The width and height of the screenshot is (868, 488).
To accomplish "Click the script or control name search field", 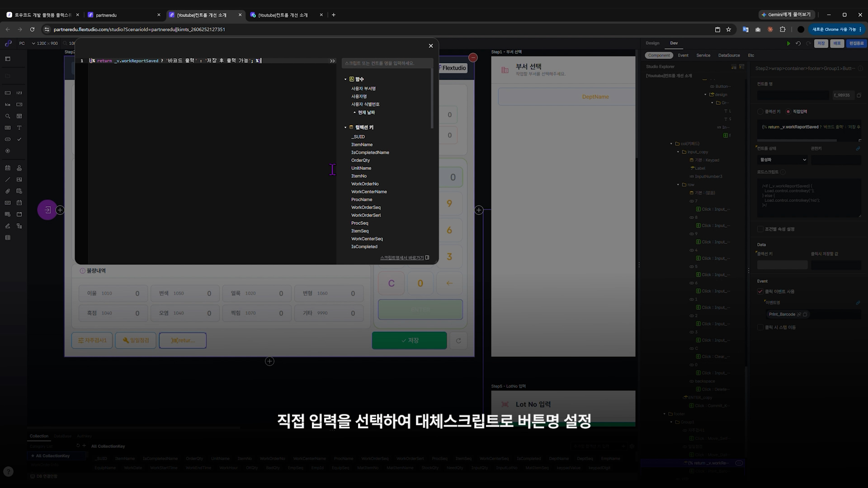I will click(387, 63).
